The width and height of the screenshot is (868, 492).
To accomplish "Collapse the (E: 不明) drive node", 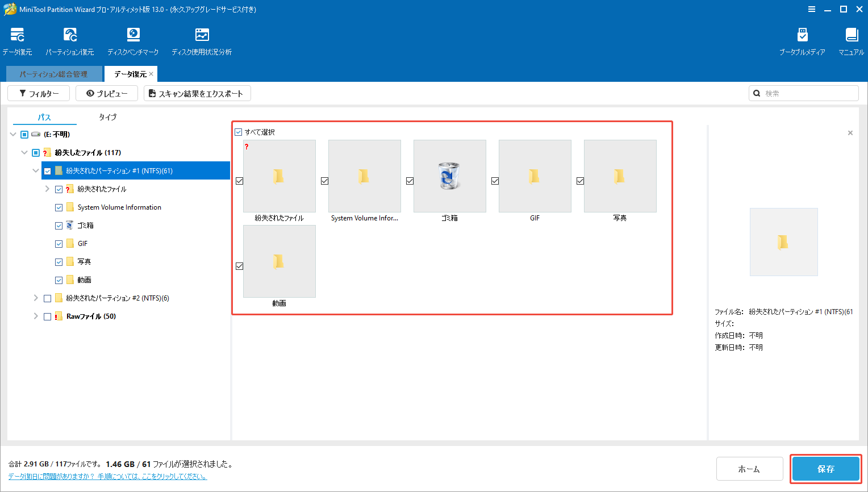I will coord(12,134).
